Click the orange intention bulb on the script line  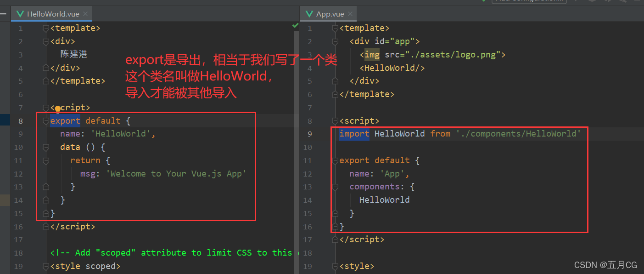(x=58, y=109)
